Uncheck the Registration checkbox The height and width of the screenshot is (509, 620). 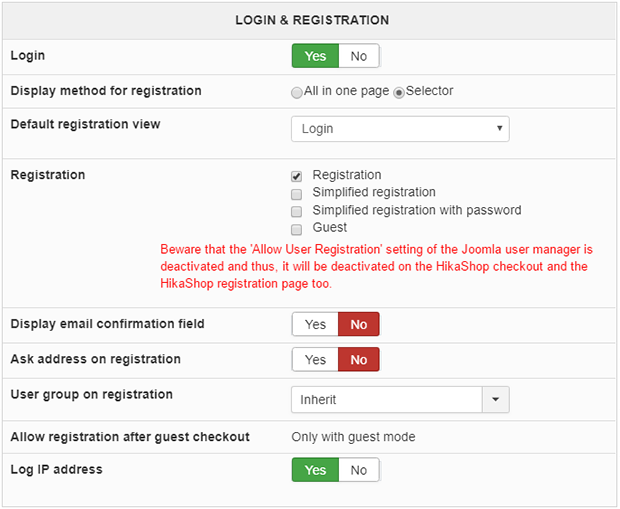[297, 176]
